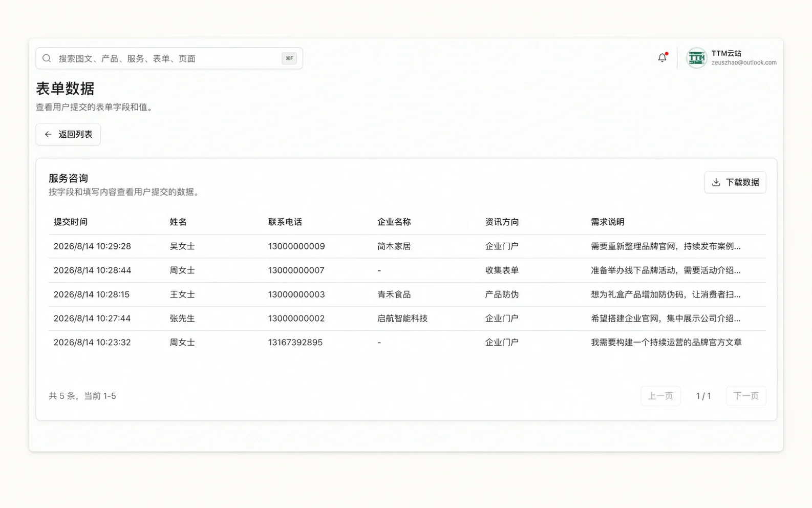Click the 共 5 条，当前 1-5 record count
This screenshot has width=812, height=508.
tap(82, 396)
